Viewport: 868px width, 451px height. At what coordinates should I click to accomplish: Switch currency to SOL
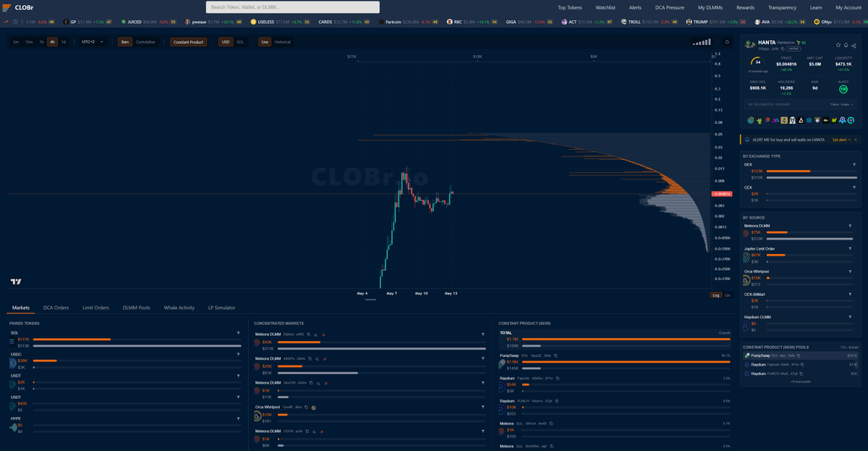click(240, 42)
